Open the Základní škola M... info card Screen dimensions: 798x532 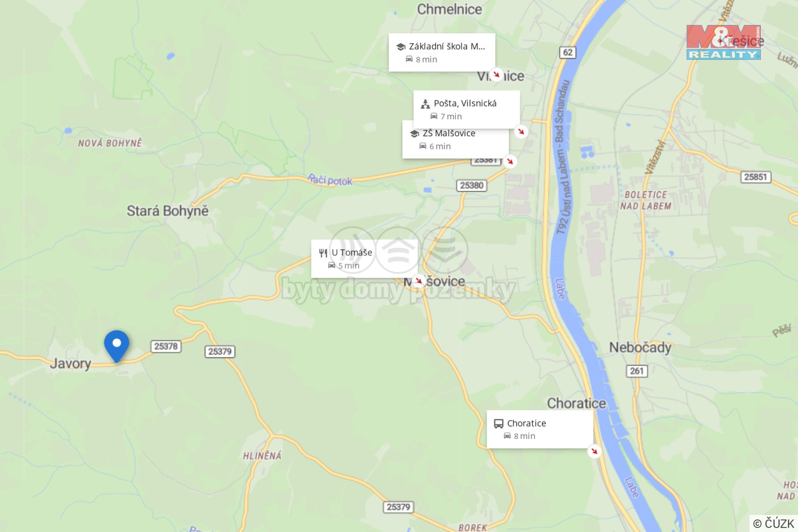442,52
